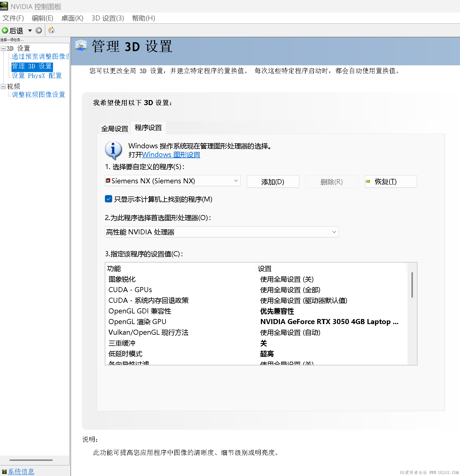Collapse the 视频 tree node
This screenshot has height=476, width=460.
(x=3, y=86)
